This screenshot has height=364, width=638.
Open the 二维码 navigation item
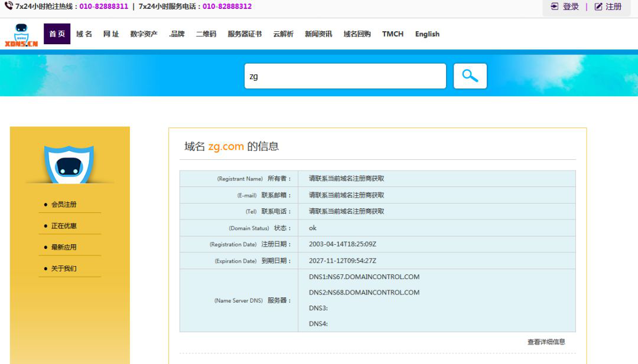click(206, 34)
